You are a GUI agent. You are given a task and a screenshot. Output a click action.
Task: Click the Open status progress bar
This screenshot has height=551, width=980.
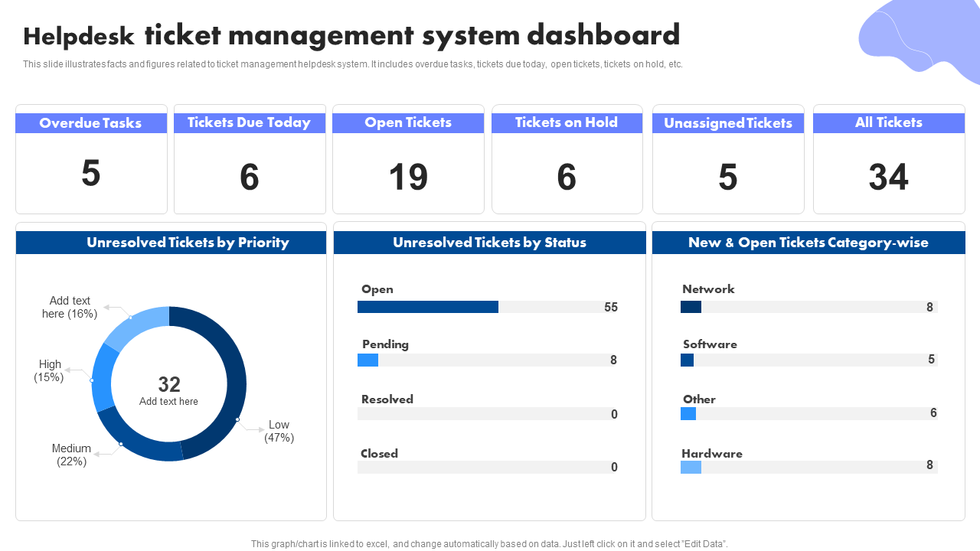tap(428, 307)
